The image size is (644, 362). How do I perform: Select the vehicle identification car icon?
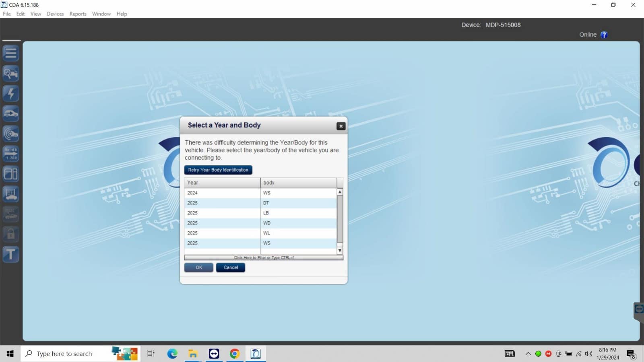pos(11,113)
